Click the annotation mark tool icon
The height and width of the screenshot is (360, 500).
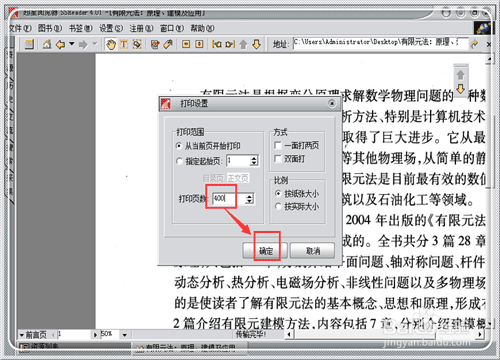(x=155, y=44)
